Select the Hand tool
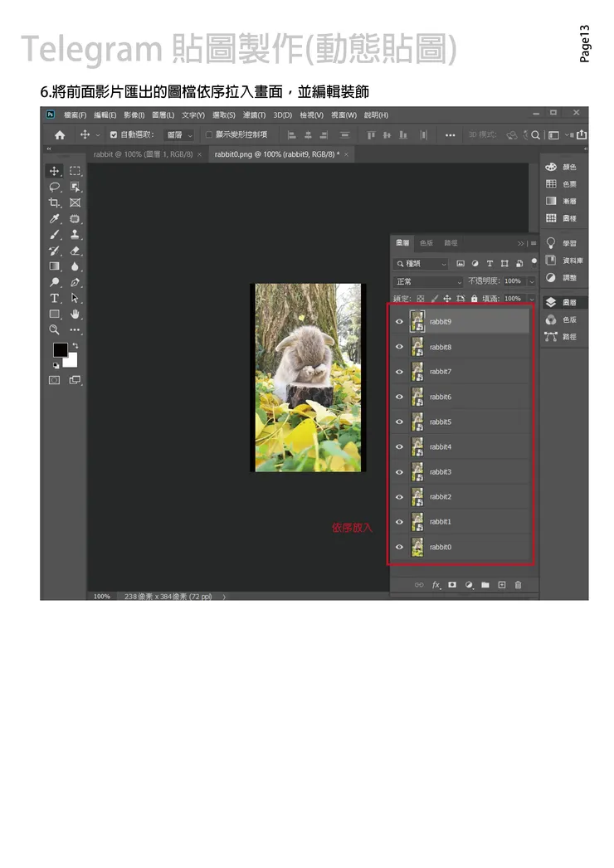Viewport: 614px width, 868px height. [76, 314]
